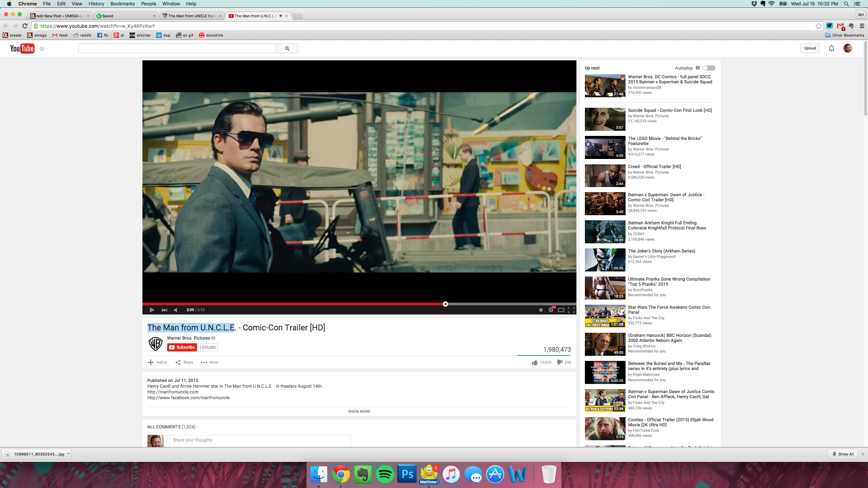This screenshot has width=868, height=488.
Task: Open Creed Official Trailer thumbnail
Action: 605,176
